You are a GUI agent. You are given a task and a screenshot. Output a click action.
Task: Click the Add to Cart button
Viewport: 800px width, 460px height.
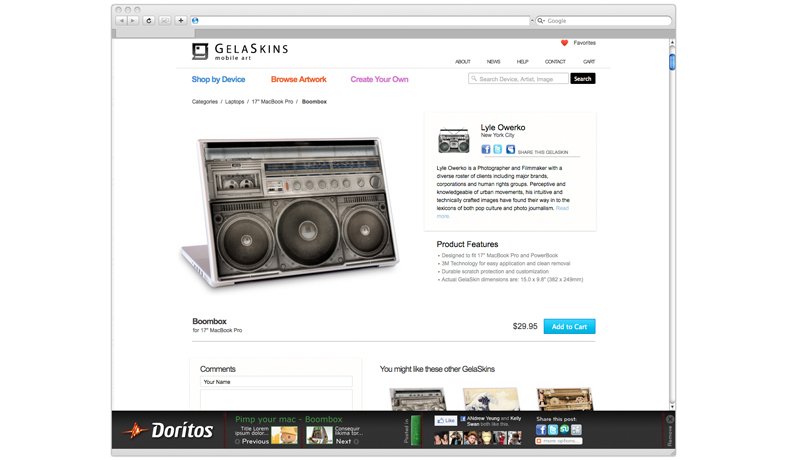(x=569, y=326)
